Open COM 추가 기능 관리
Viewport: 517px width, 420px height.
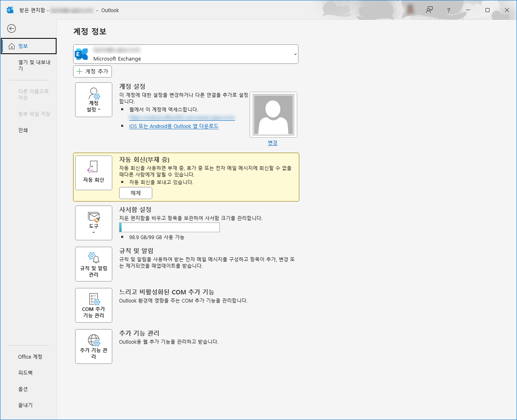(x=94, y=305)
